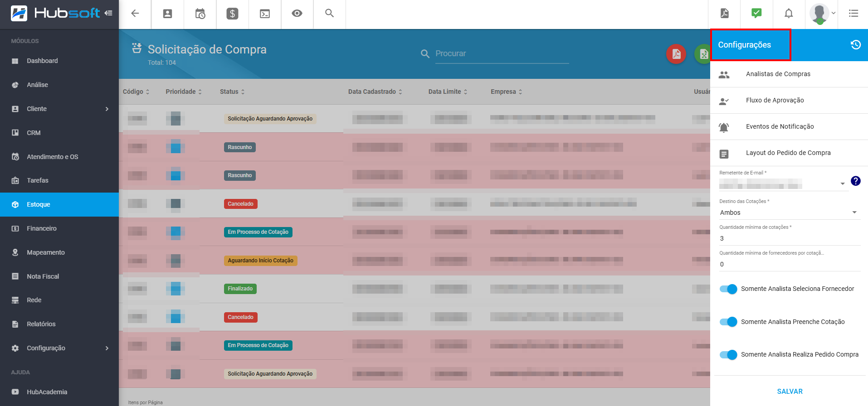Open Atendimento e OS module
Screen dimensions: 868x406
59,157
